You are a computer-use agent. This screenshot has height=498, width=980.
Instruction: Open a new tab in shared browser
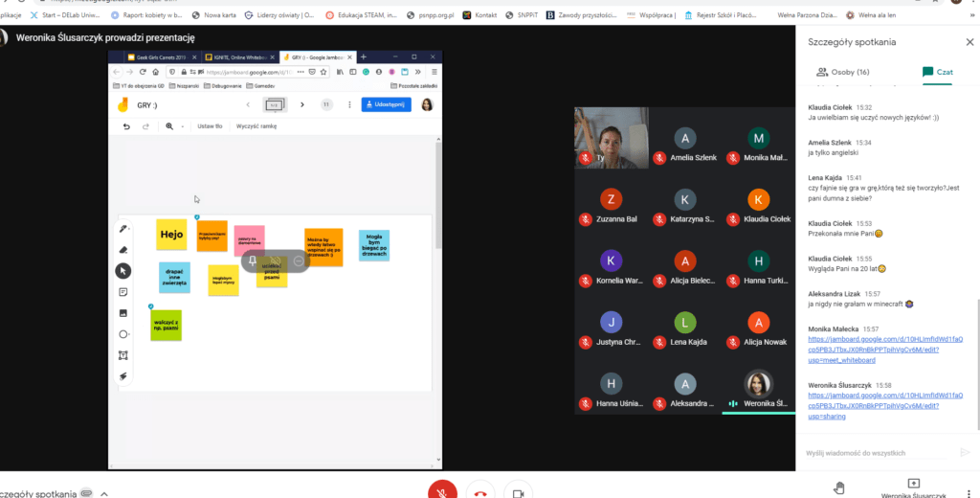pos(363,57)
